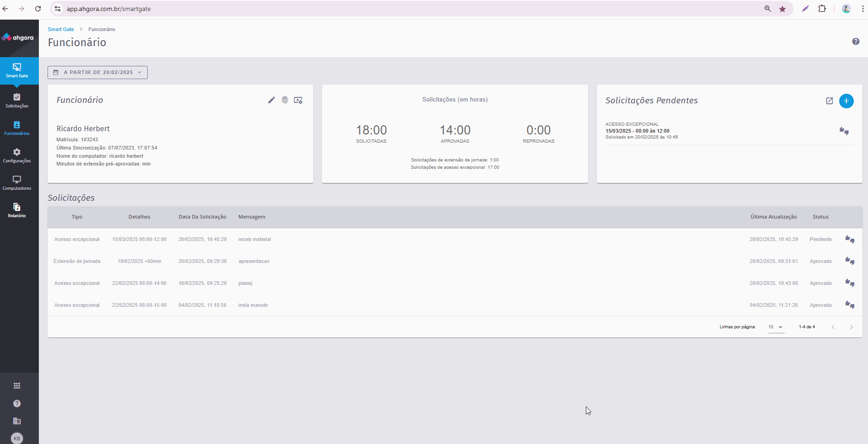This screenshot has width=868, height=444.
Task: Open Relatório in the sidebar menu
Action: click(x=17, y=210)
